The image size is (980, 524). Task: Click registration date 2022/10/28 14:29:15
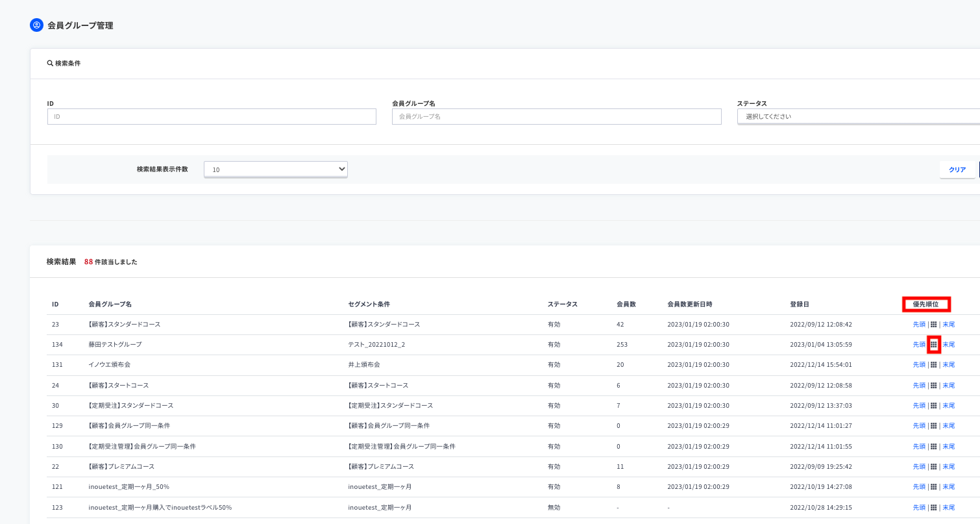821,508
